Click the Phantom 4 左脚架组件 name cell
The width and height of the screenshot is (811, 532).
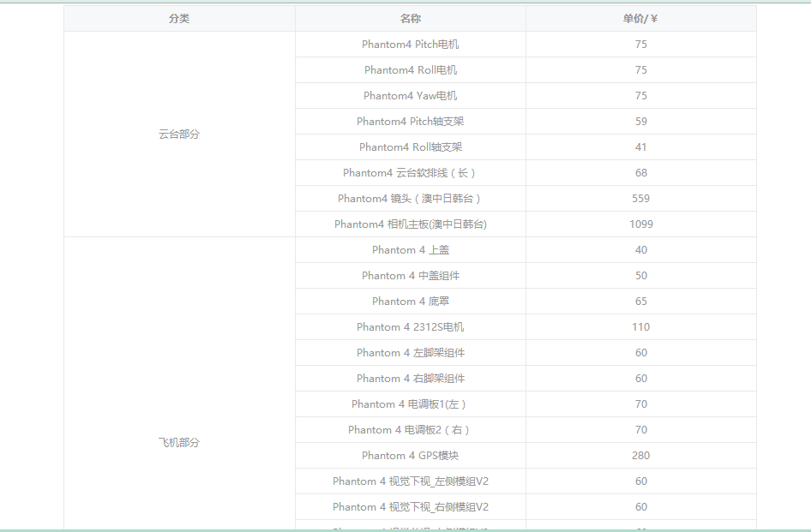pyautogui.click(x=410, y=353)
